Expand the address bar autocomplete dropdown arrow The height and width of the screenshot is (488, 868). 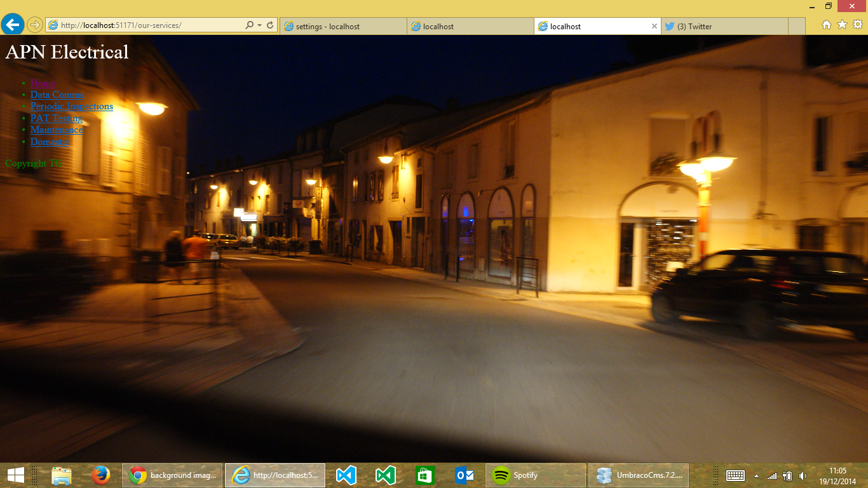(x=260, y=25)
